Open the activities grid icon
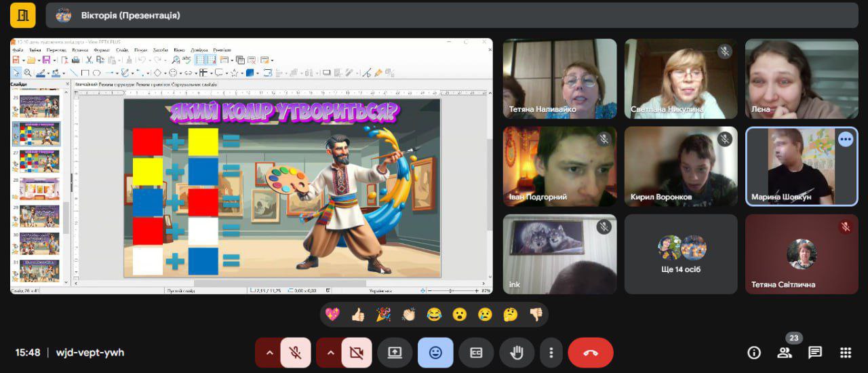868x373 pixels. pyautogui.click(x=845, y=353)
